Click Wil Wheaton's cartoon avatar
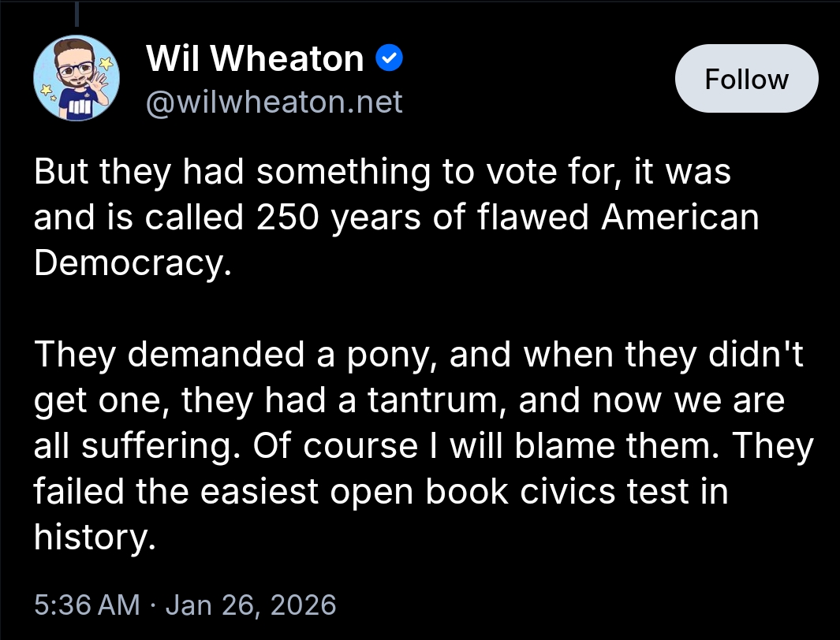This screenshot has height=640, width=840. pyautogui.click(x=76, y=78)
